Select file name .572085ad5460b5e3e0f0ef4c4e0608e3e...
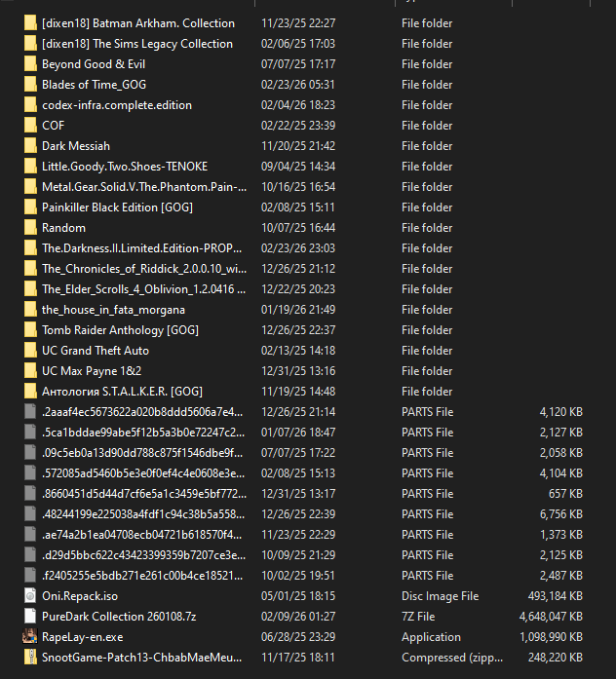Viewport: 616px width, 679px height. [x=143, y=473]
